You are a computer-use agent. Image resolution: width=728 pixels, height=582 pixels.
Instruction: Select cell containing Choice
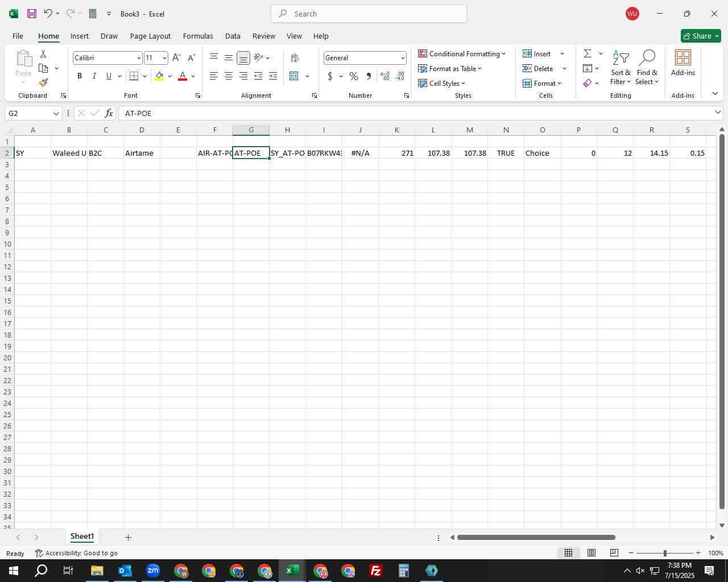pos(542,153)
